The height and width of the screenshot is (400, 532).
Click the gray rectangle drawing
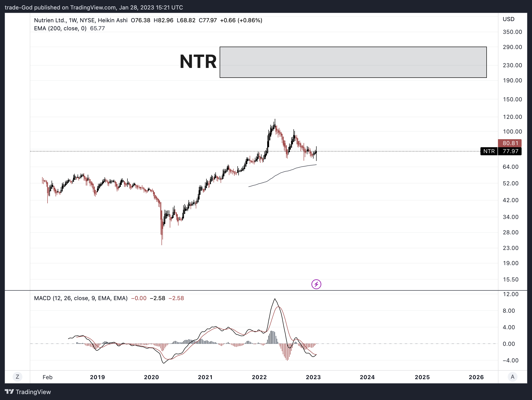pyautogui.click(x=353, y=62)
